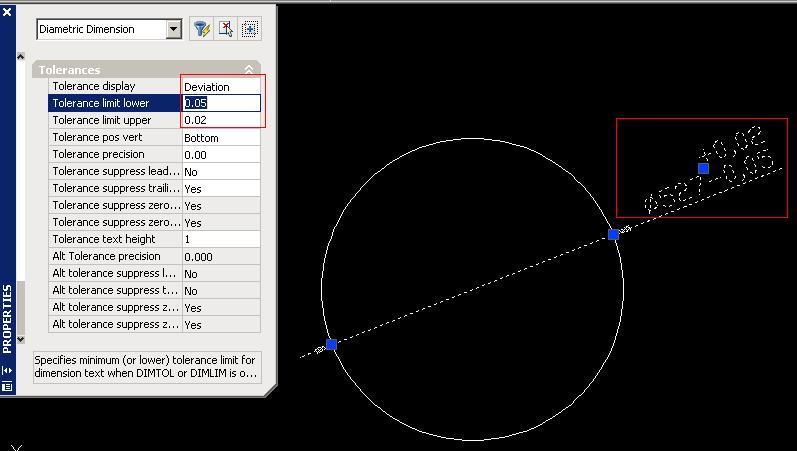Click the Tolerance suppress trailing zeros value
This screenshot has width=797, height=451.
[x=221, y=189]
